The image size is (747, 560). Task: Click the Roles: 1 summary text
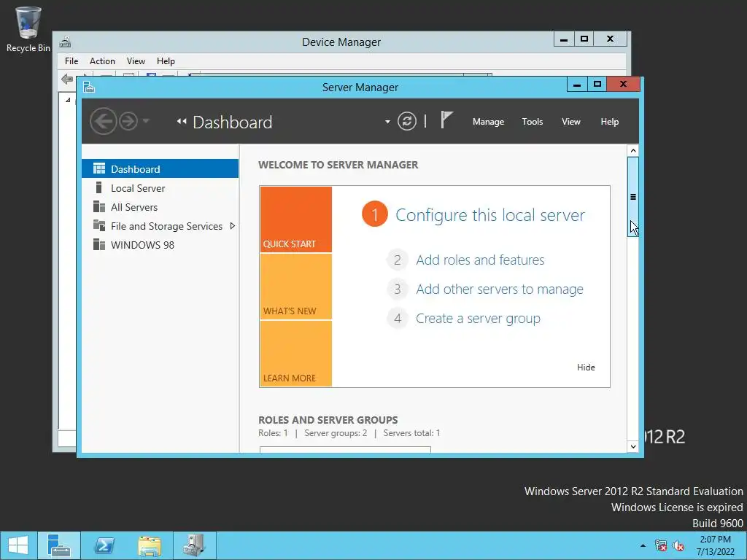tap(273, 433)
